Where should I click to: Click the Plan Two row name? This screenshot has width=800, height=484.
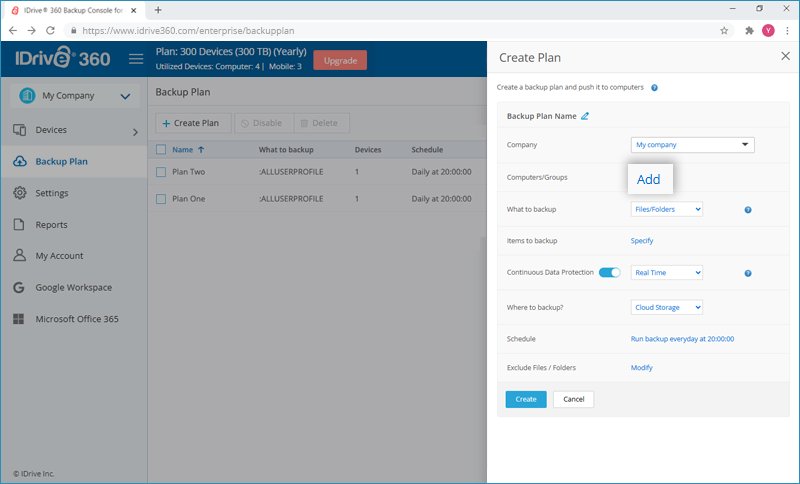[x=188, y=172]
